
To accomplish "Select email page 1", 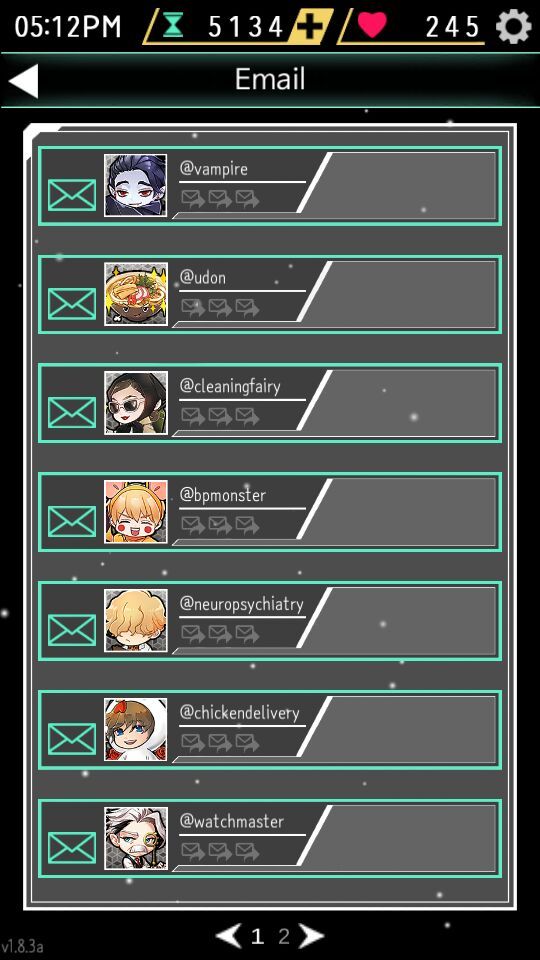I will (x=257, y=936).
